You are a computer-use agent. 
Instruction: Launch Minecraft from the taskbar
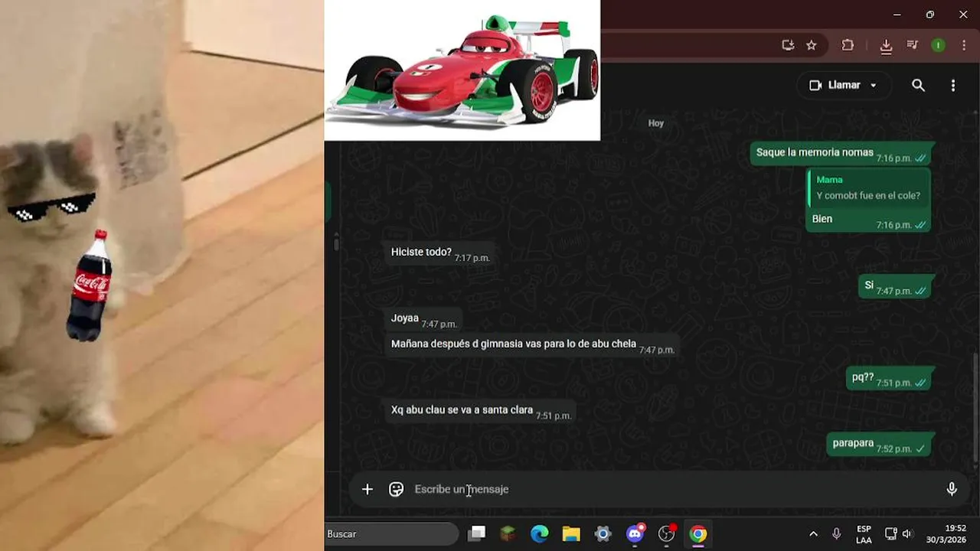(508, 533)
